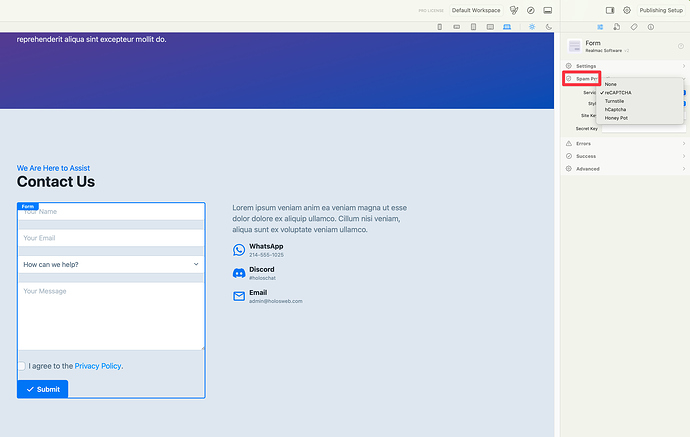Choose reCAPTCHA from the service menu
Image resolution: width=690 pixels, height=437 pixels.
click(639, 93)
